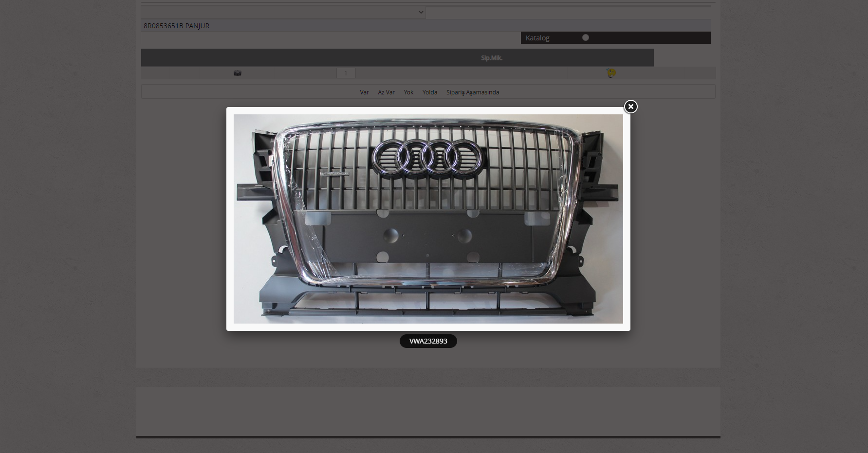Open the dropdown above the part name
The width and height of the screenshot is (868, 453).
tap(283, 12)
